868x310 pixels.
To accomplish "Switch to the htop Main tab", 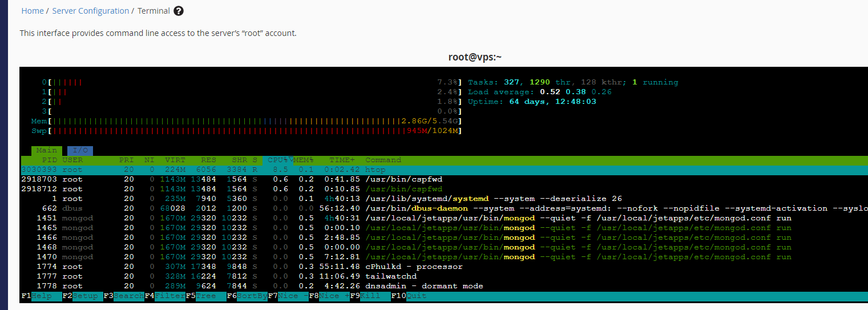I will [46, 150].
